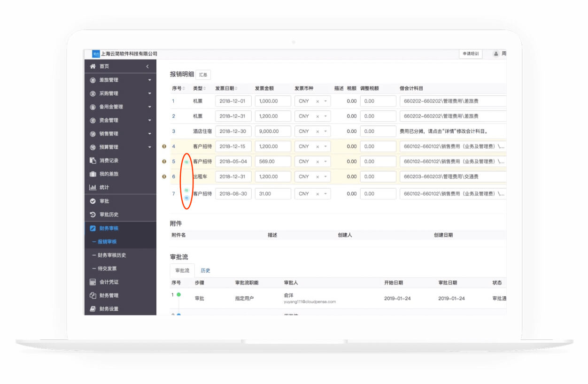Image resolution: width=588 pixels, height=384 pixels.
Task: Clear CNY currency in row 1
Action: [x=317, y=101]
